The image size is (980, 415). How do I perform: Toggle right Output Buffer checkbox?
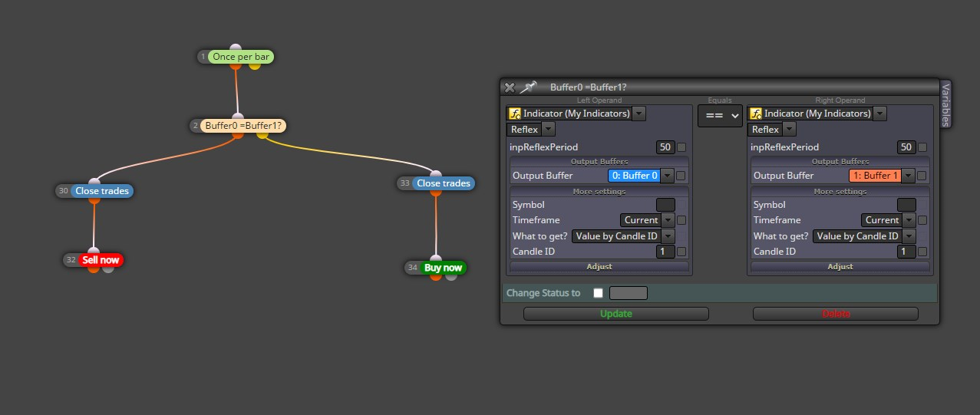click(x=922, y=176)
